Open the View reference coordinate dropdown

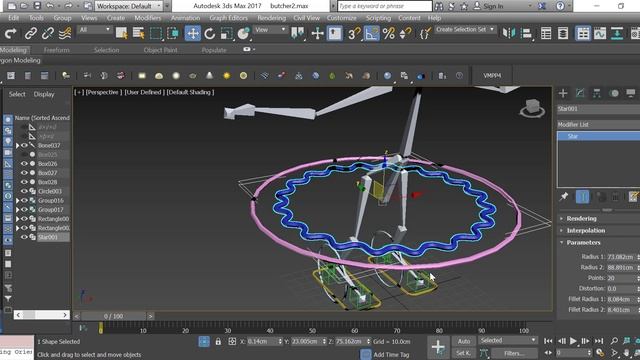pos(270,30)
